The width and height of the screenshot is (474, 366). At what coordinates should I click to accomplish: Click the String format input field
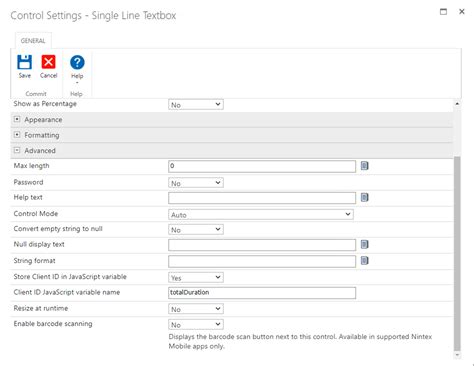[x=262, y=261]
